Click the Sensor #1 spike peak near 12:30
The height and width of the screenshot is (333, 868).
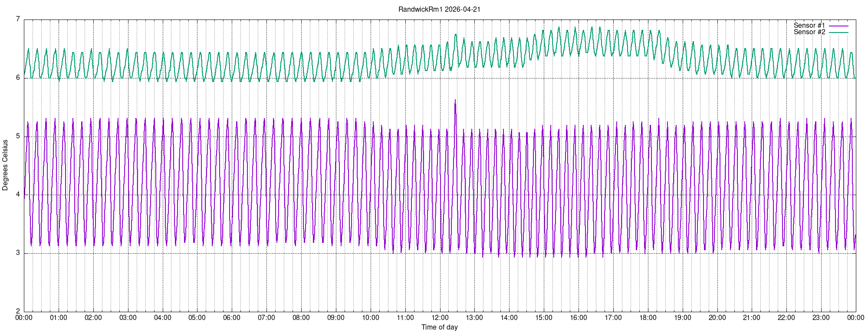point(455,100)
